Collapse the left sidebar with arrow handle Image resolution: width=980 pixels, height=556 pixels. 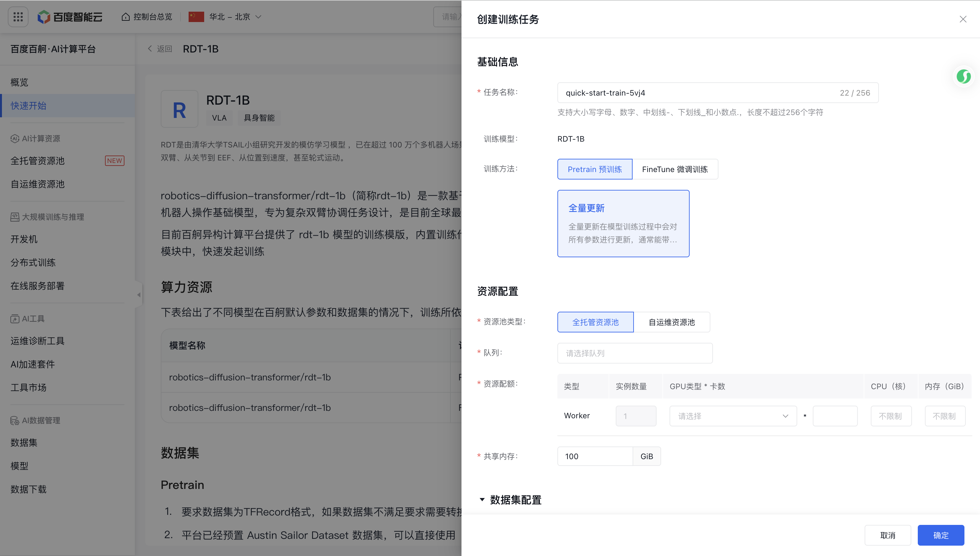139,295
